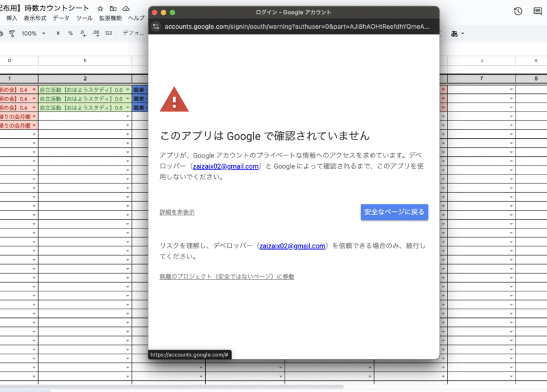547x392 pixels.
Task: Click 詳細を非表示 link
Action: coord(176,213)
